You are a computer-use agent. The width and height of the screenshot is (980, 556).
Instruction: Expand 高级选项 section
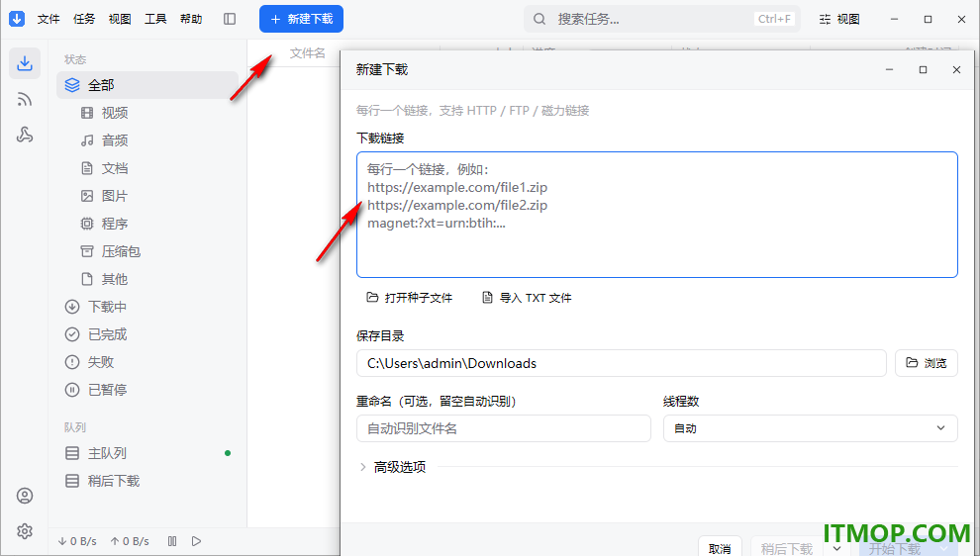tap(394, 467)
